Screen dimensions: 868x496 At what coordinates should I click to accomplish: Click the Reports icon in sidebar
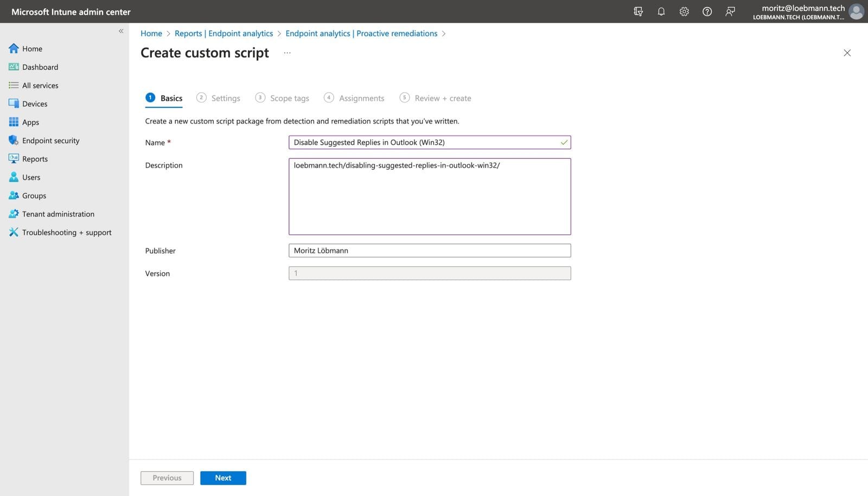pyautogui.click(x=14, y=159)
